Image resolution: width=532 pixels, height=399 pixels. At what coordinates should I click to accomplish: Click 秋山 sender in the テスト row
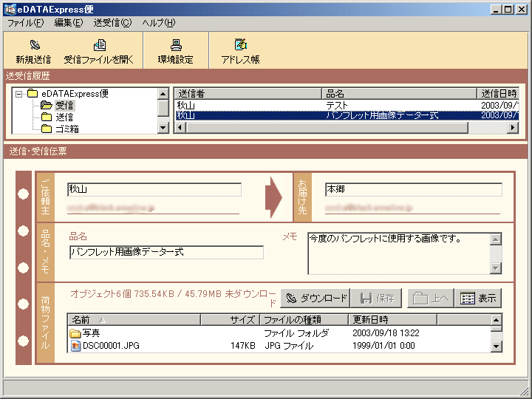(186, 105)
